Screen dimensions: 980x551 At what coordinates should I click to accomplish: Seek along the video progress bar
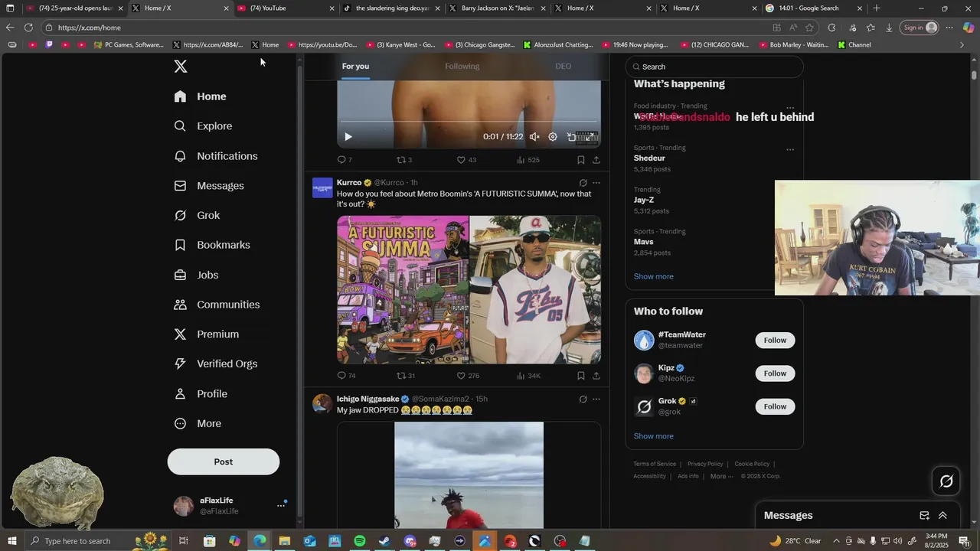469,122
